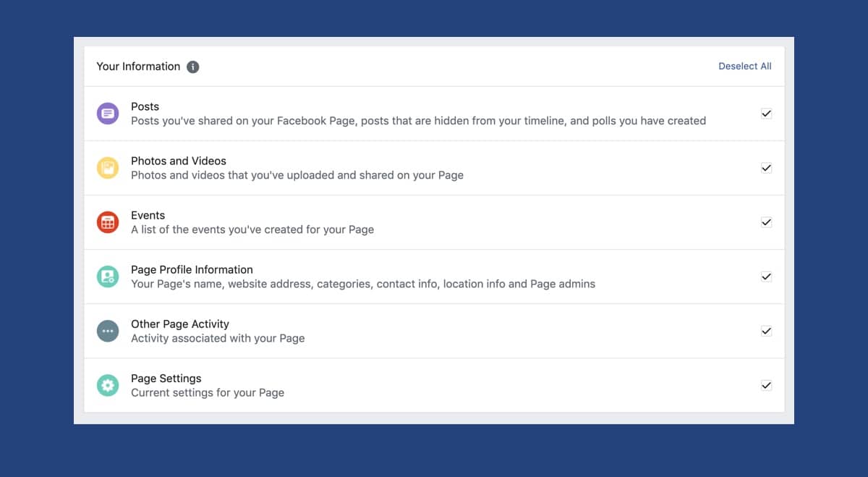Toggle the Other Page Activity checkbox
Image resolution: width=868 pixels, height=477 pixels.
click(766, 331)
